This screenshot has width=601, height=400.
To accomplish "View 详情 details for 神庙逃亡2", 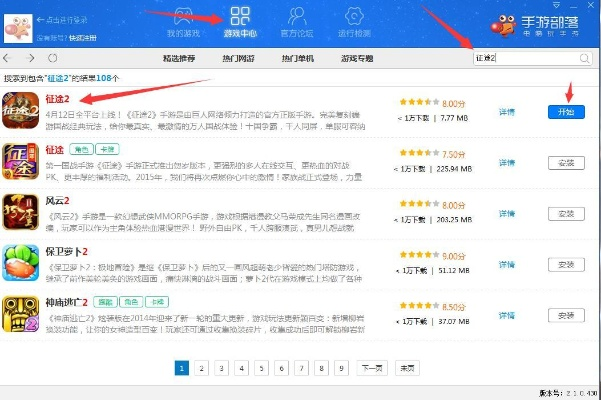I will point(507,315).
